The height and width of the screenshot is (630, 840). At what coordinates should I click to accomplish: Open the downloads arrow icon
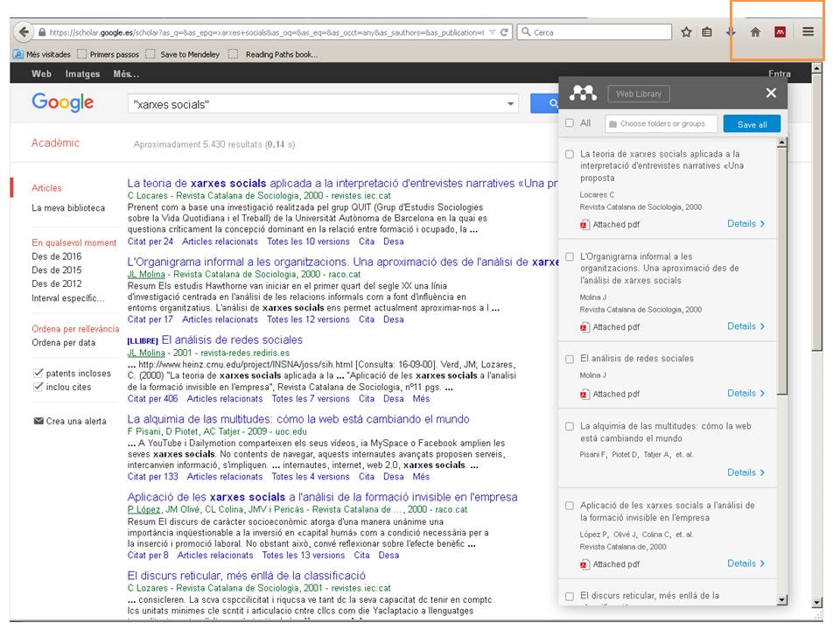(x=731, y=32)
